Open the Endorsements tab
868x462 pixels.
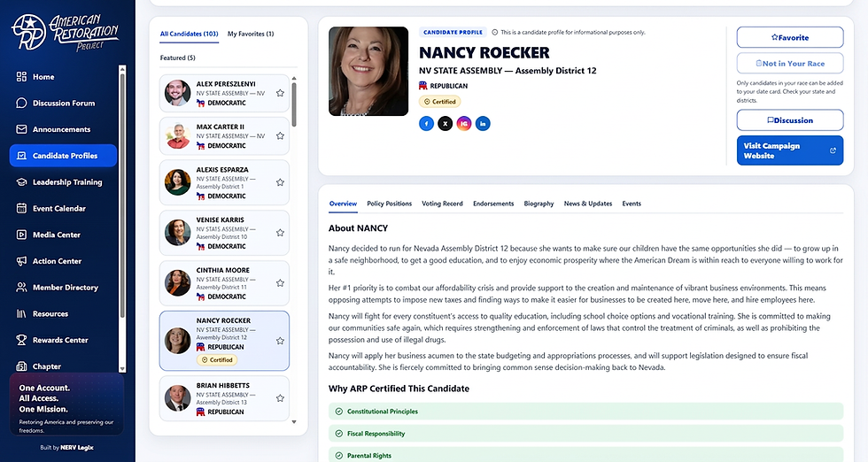[x=493, y=204]
